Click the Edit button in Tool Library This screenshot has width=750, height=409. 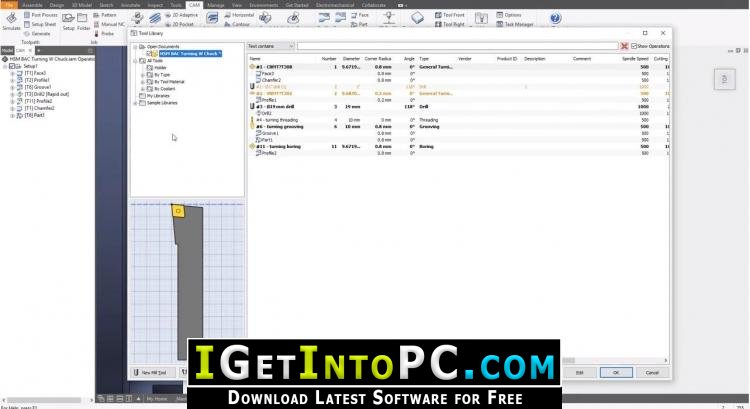point(580,372)
